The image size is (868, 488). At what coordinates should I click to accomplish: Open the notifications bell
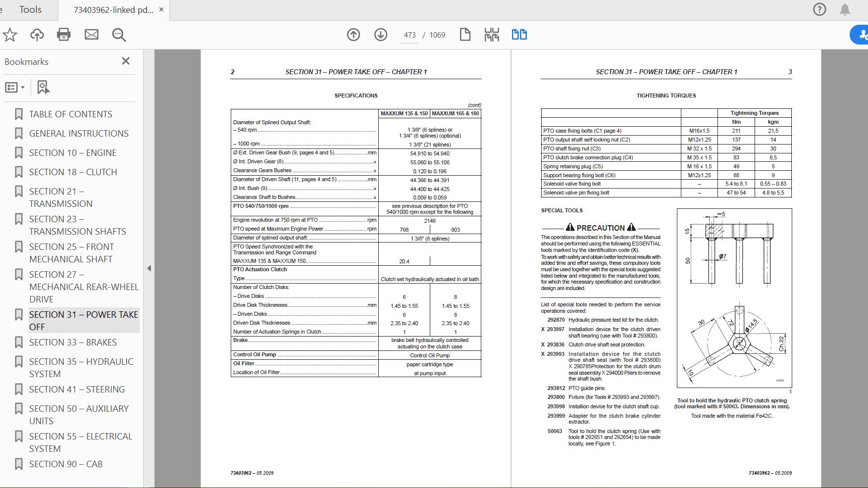pyautogui.click(x=845, y=9)
